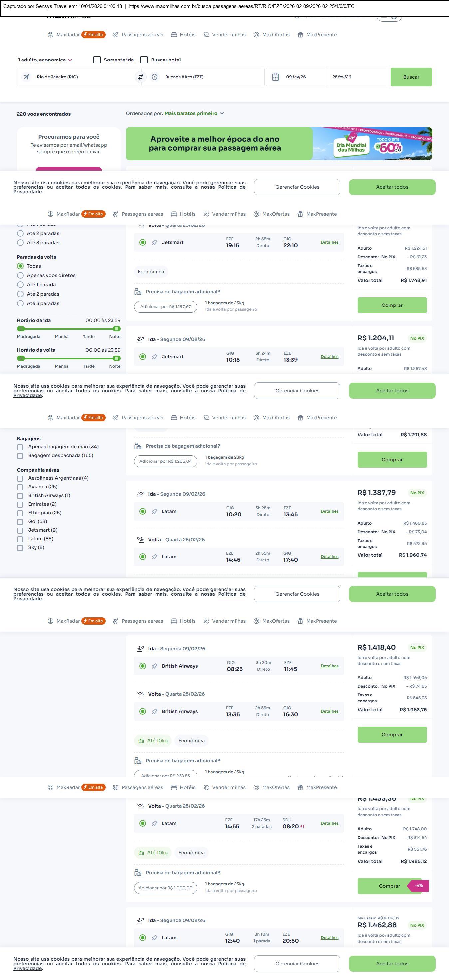Click the left handle of 'Horário da ida' slider
The width and height of the screenshot is (449, 980).
tap(21, 329)
